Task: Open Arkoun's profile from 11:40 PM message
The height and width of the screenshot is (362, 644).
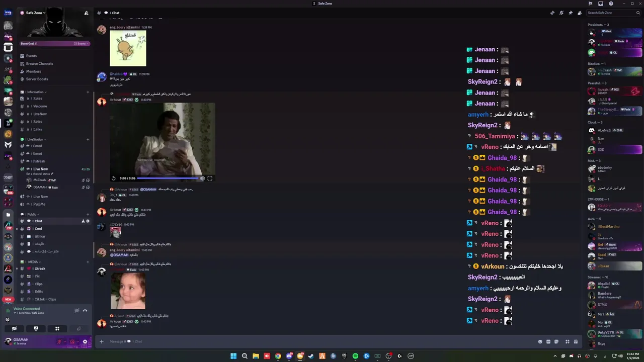Action: coord(115,100)
